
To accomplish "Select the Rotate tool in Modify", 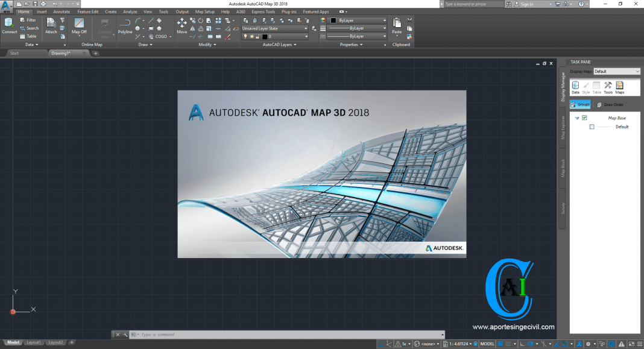I will click(x=200, y=20).
